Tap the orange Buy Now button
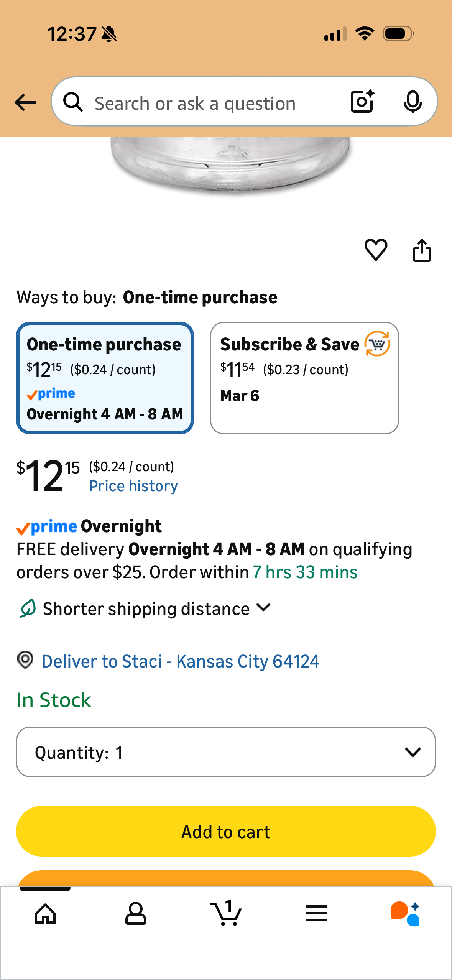Viewport: 452px width, 980px height. (x=226, y=878)
